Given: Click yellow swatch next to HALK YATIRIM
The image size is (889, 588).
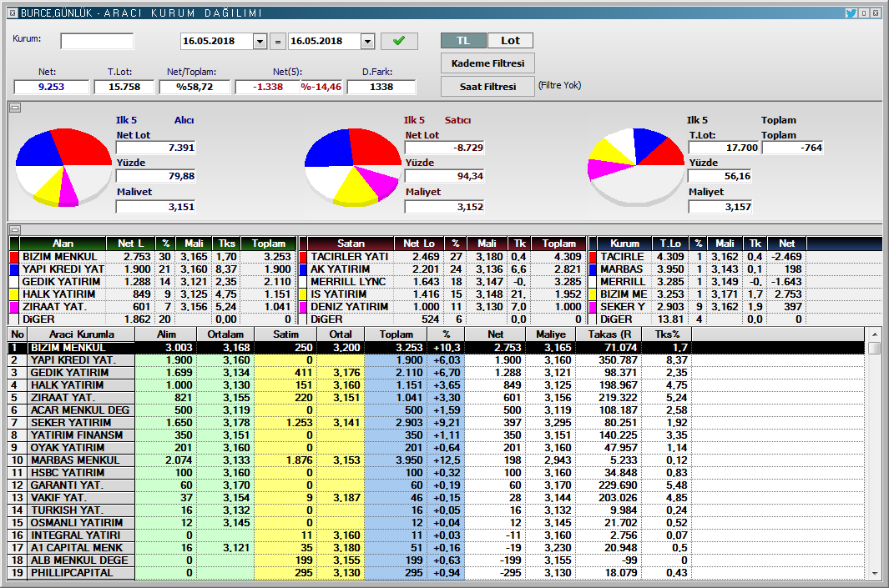Looking at the screenshot, I should (x=15, y=294).
